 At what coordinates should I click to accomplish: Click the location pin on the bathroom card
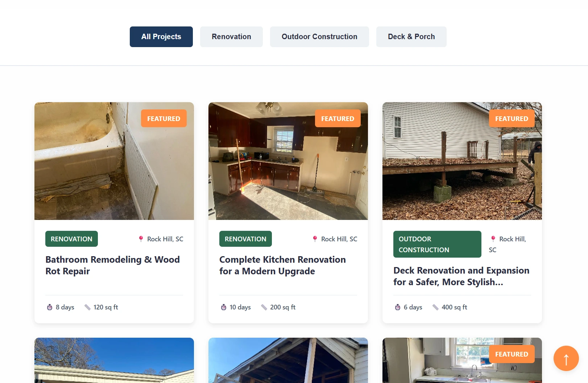141,239
